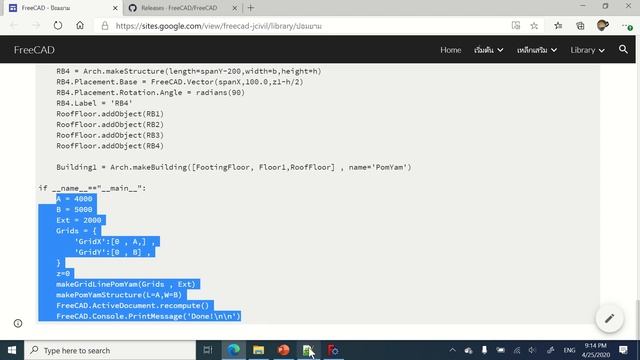Open File Explorer from the taskbar
The width and height of the screenshot is (640, 360).
(258, 350)
